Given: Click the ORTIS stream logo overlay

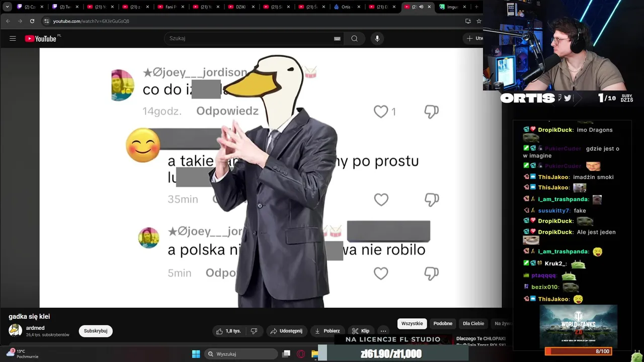Looking at the screenshot, I should [527, 98].
